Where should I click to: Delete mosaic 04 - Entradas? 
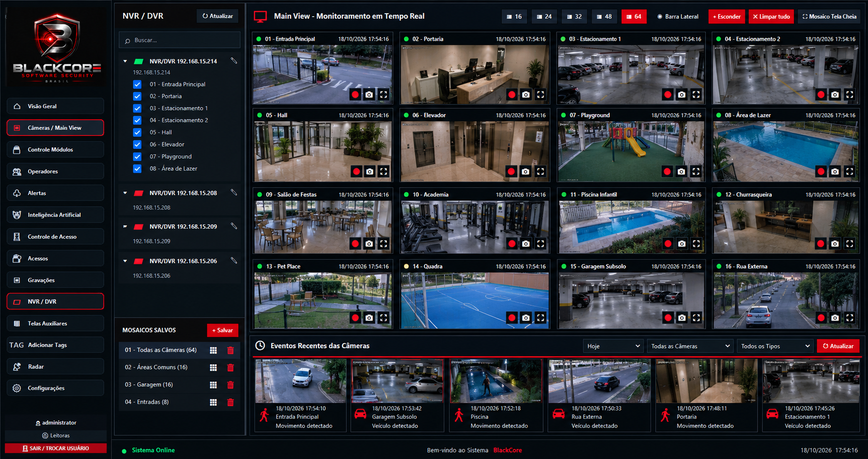click(x=230, y=402)
